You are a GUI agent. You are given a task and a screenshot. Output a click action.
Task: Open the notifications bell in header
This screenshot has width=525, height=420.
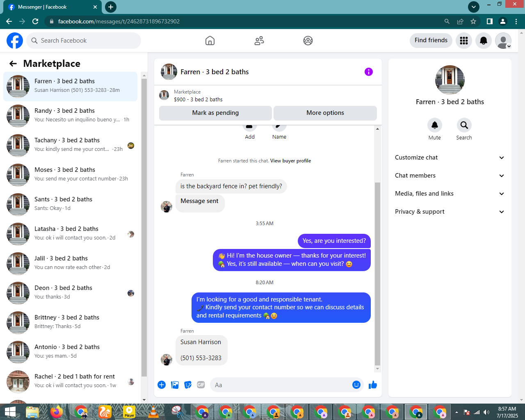tap(484, 41)
